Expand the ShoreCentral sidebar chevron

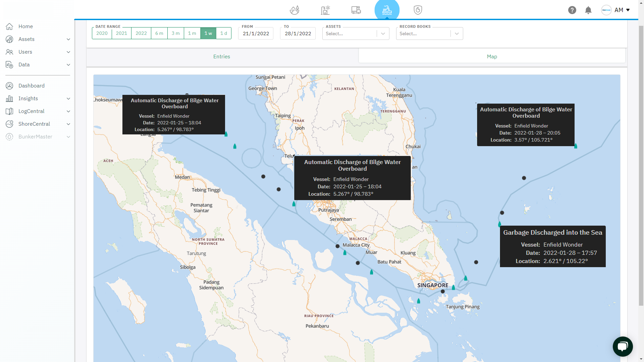click(x=68, y=124)
